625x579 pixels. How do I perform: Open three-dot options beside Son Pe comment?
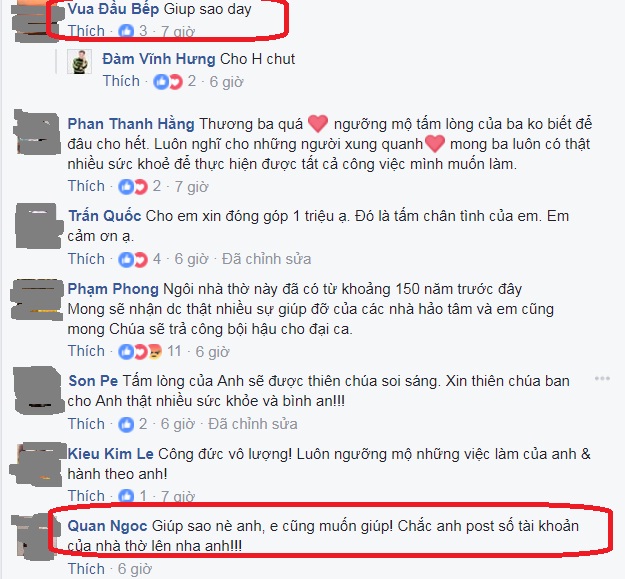pyautogui.click(x=602, y=378)
